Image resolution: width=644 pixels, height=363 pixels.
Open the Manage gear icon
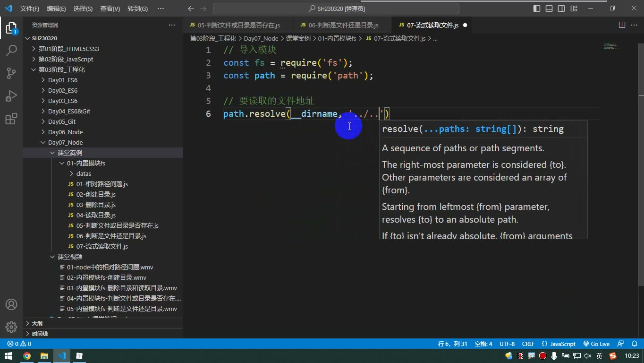click(11, 327)
